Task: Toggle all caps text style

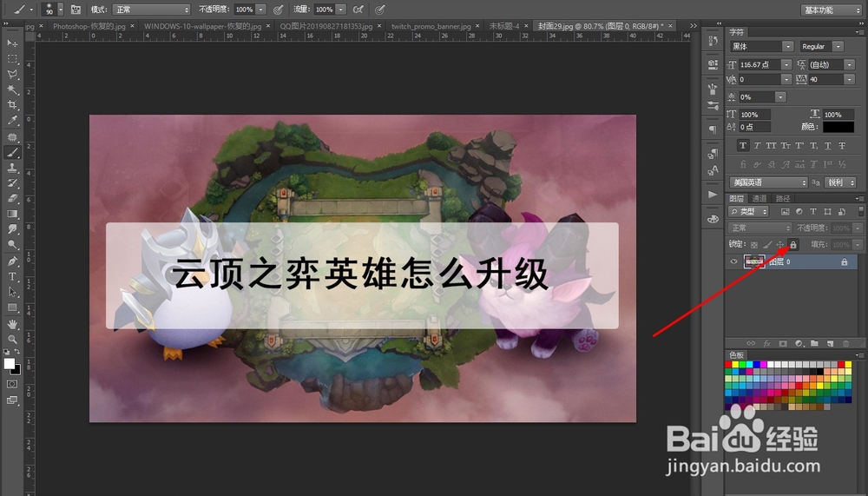Action: (x=771, y=146)
